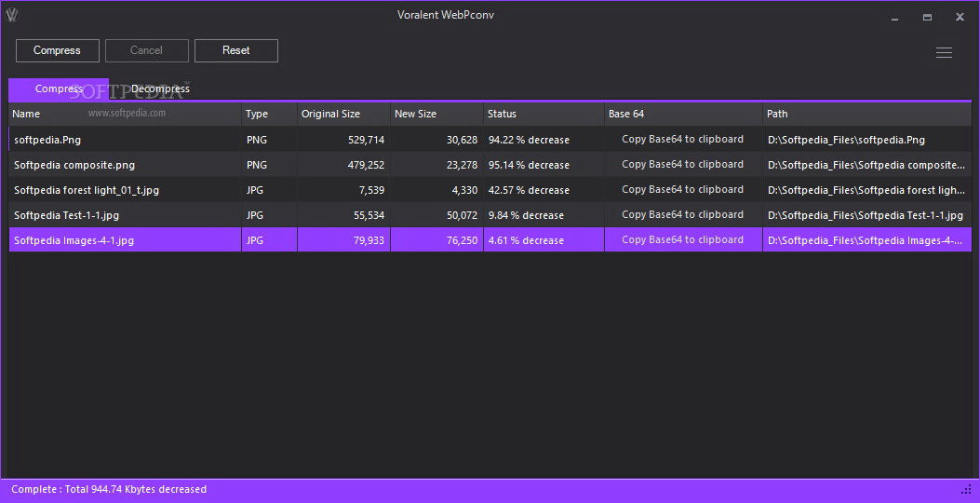This screenshot has height=503, width=980.
Task: Click new size value 76,250
Action: pyautogui.click(x=462, y=240)
